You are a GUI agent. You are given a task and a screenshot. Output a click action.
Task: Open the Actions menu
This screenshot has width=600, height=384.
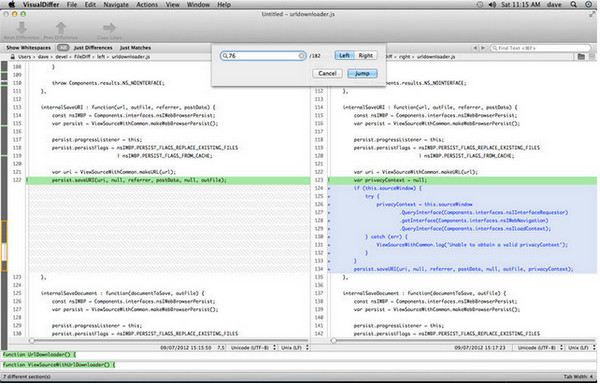pyautogui.click(x=147, y=5)
